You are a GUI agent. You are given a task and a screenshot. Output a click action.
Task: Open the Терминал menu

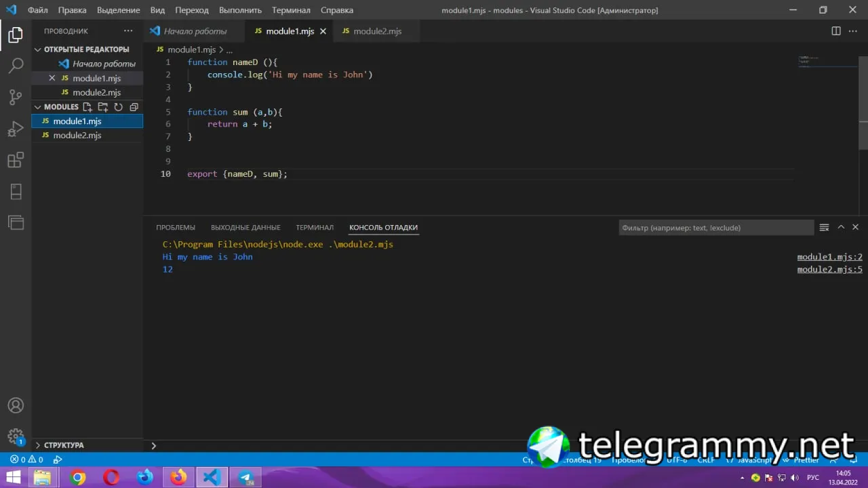coord(291,10)
